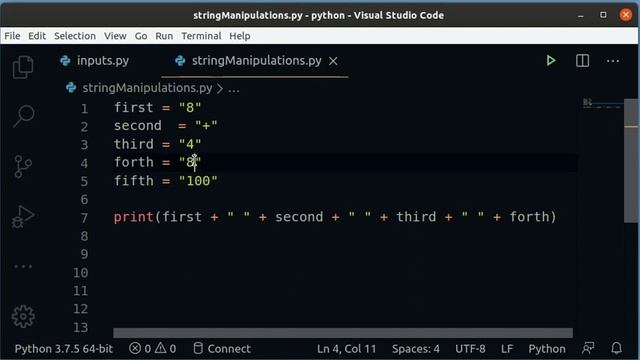Change indentation via Spaces: 4
The image size is (640, 360).
pos(416,349)
